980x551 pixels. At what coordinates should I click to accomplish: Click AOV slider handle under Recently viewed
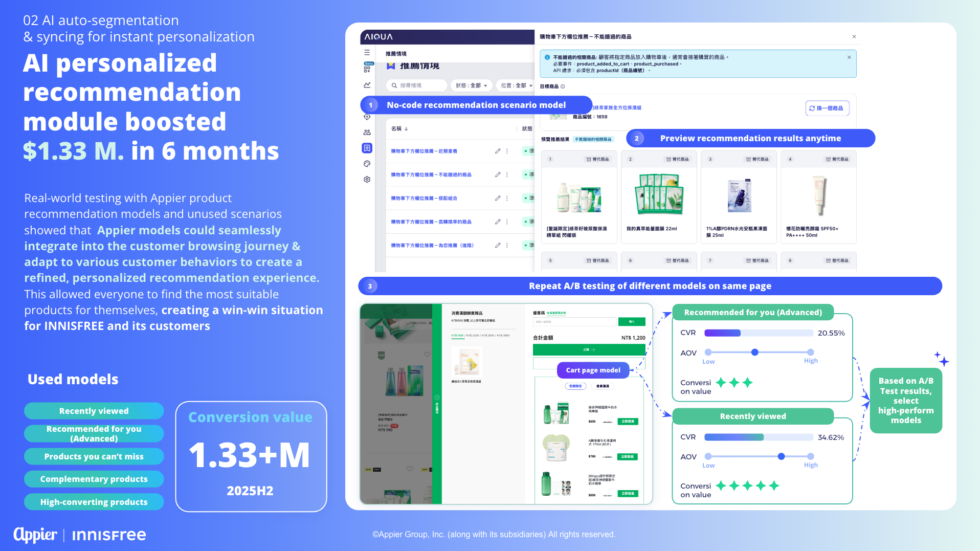pyautogui.click(x=781, y=456)
